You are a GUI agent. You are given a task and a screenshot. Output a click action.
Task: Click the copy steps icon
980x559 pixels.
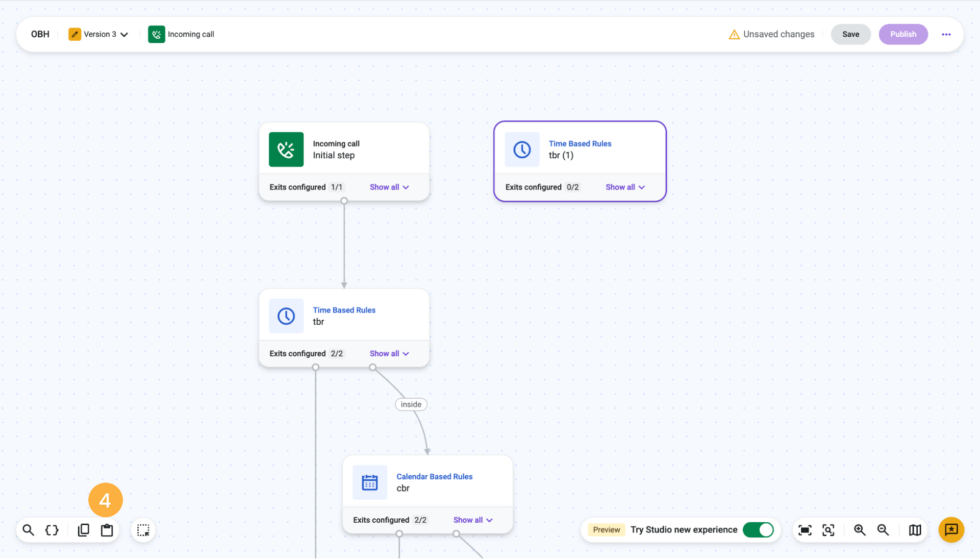pos(84,530)
